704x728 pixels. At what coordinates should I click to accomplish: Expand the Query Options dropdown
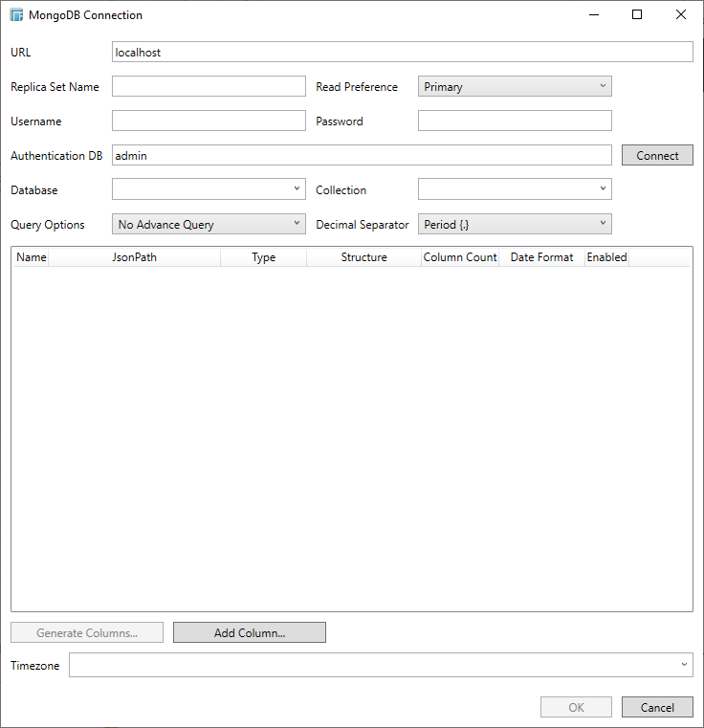tap(209, 225)
